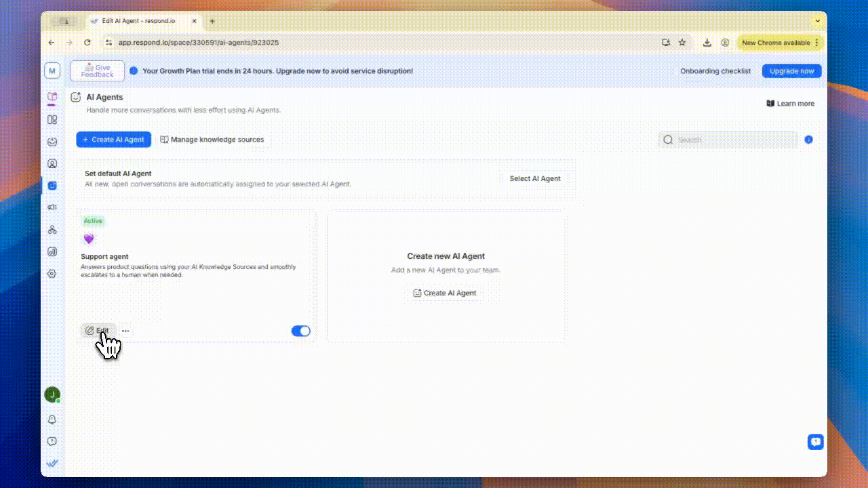
Task: Open the Learn more link
Action: point(790,104)
